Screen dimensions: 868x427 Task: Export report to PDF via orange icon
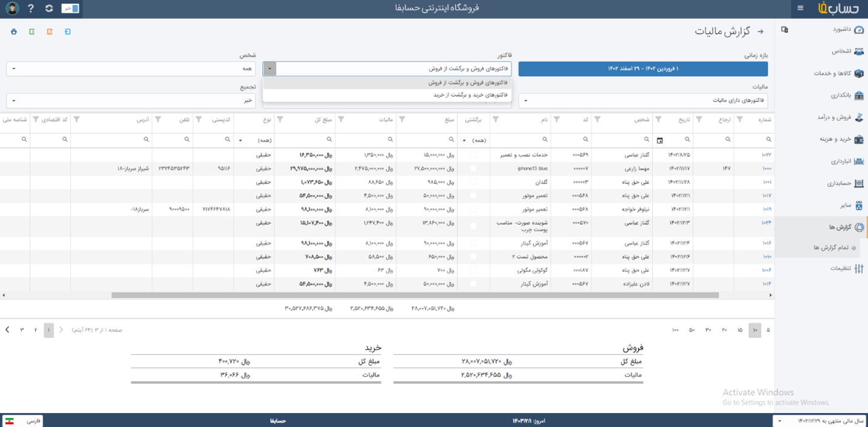(50, 32)
